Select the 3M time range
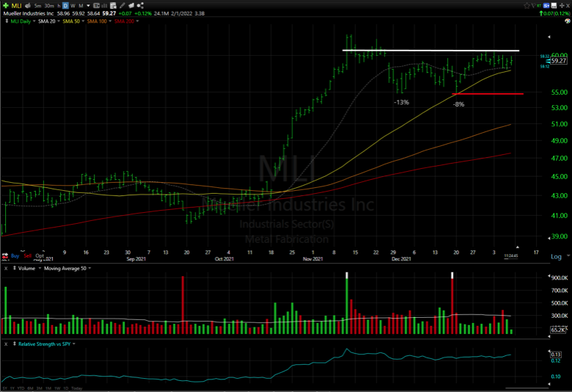This screenshot has width=572, height=392. (x=40, y=388)
